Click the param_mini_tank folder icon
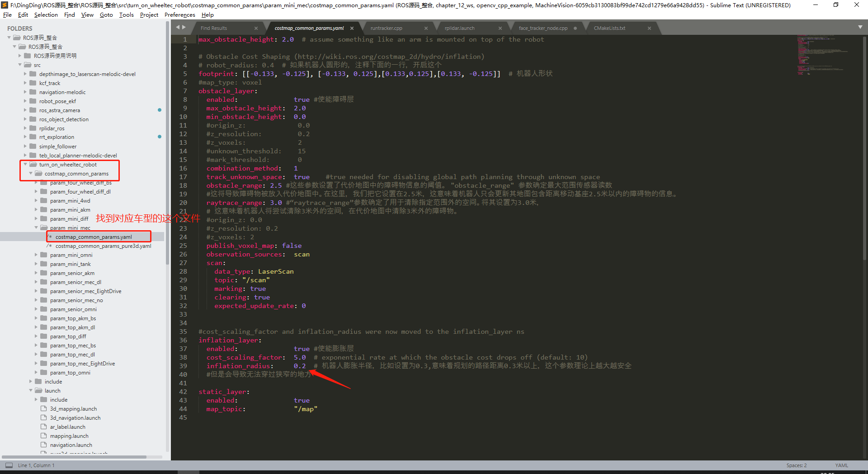The image size is (868, 474). 44,264
